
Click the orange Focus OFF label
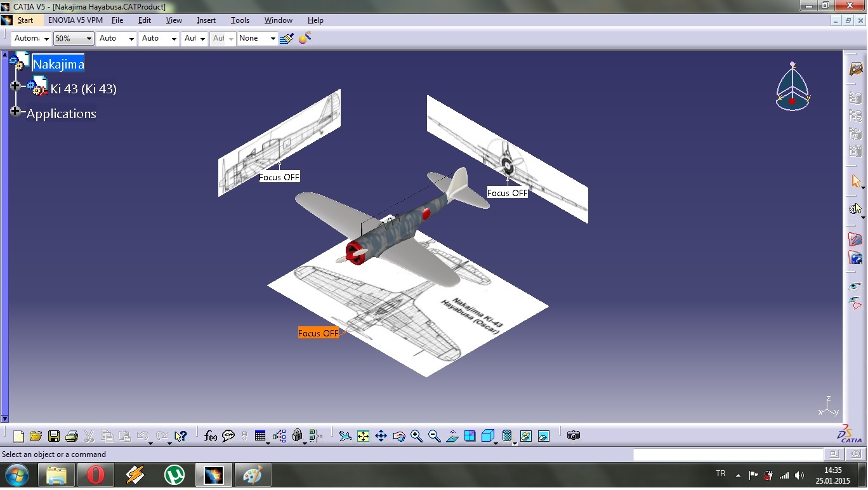(319, 333)
